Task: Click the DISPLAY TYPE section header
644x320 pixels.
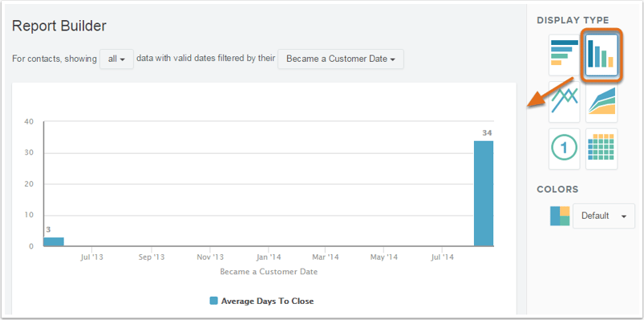Action: pyautogui.click(x=573, y=21)
